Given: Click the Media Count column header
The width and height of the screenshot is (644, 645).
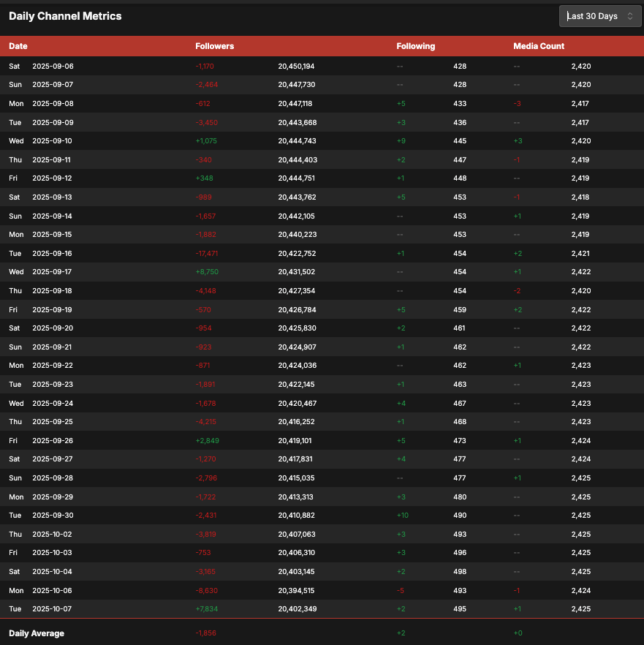Looking at the screenshot, I should click(539, 46).
